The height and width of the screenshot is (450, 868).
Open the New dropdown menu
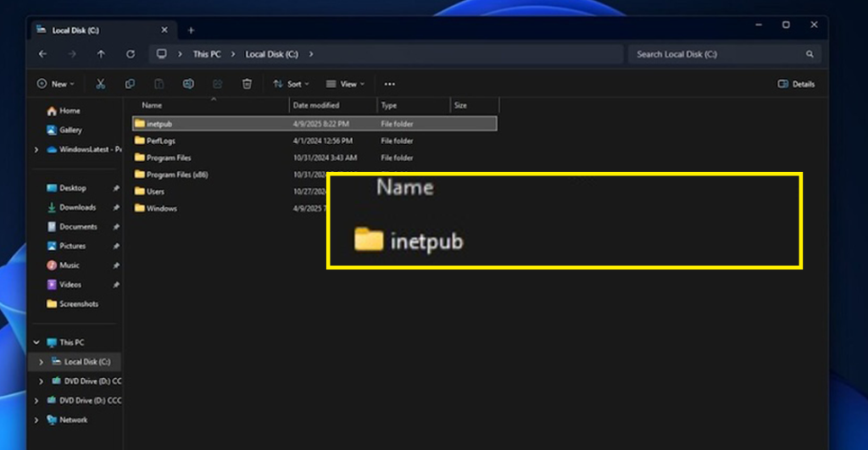pos(56,84)
